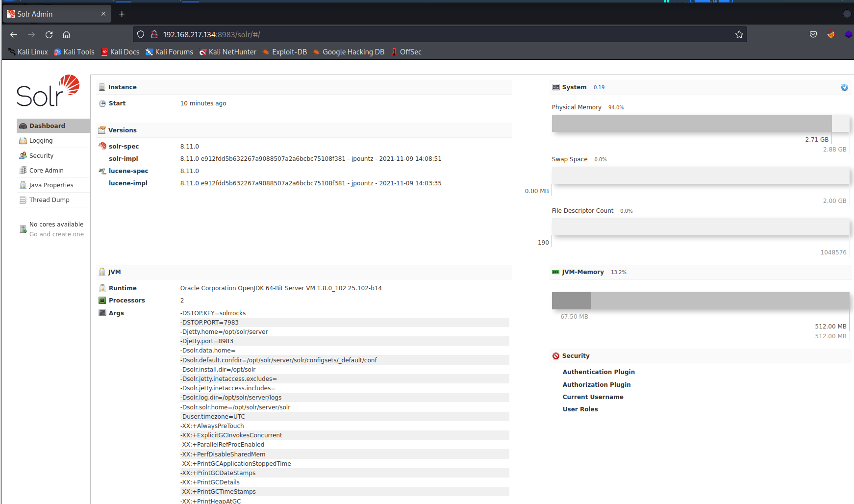Click the File Descriptor Count bar

(x=701, y=227)
